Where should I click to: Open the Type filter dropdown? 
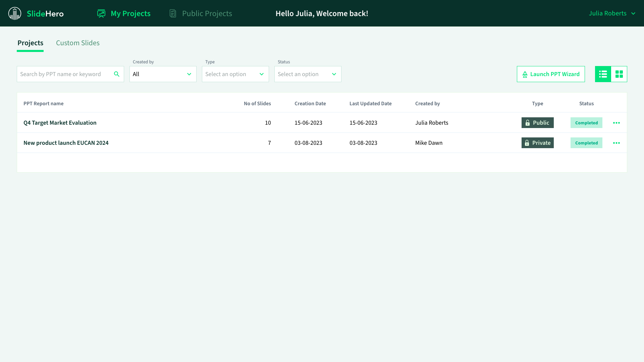tap(235, 74)
